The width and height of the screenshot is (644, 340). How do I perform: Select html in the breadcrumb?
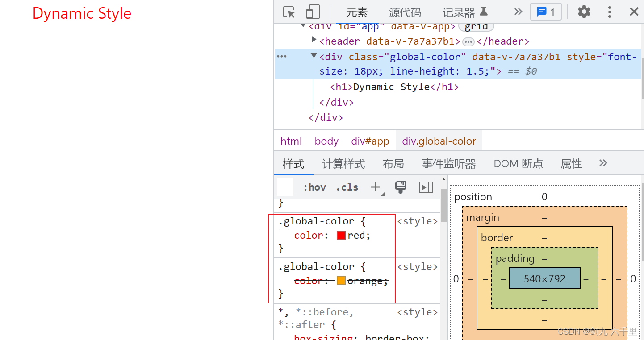pos(291,141)
